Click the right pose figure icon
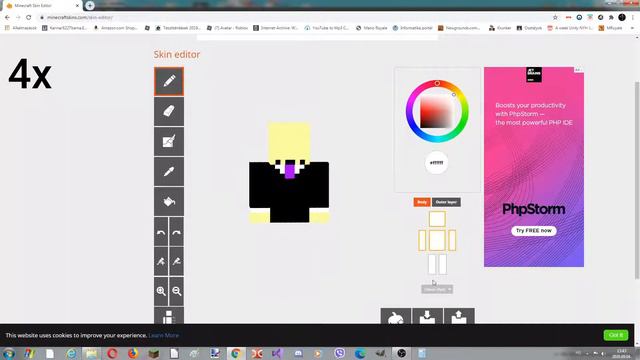 point(177,261)
